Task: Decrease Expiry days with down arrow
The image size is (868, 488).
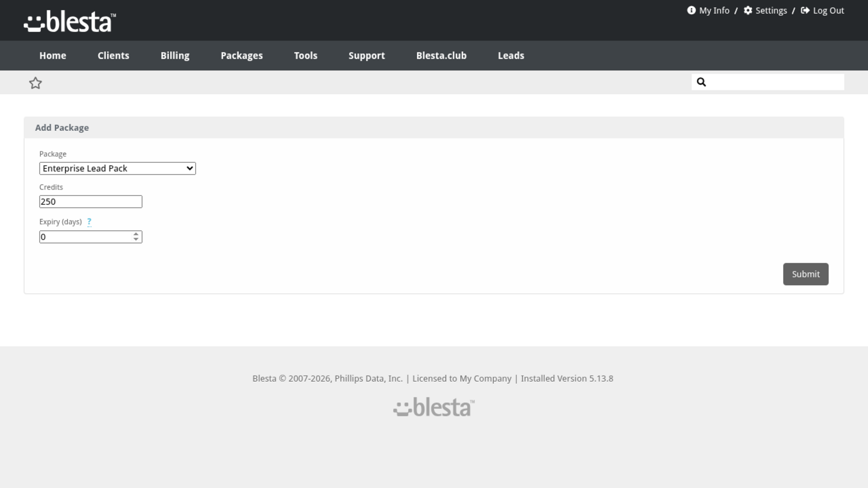Action: [x=136, y=239]
